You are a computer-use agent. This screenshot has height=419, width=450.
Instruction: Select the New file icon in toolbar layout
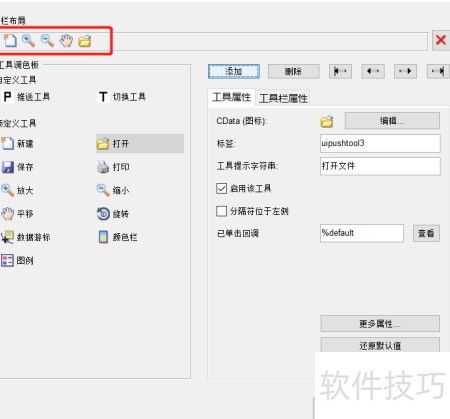(10, 41)
